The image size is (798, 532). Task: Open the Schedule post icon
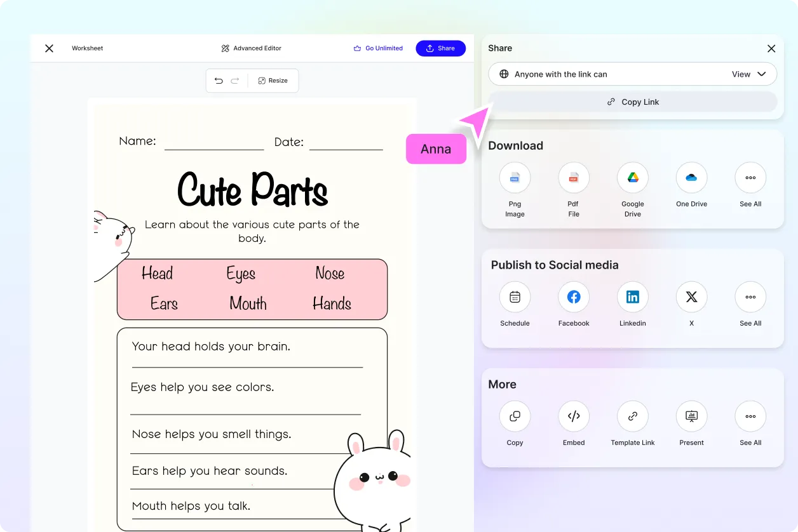tap(515, 297)
